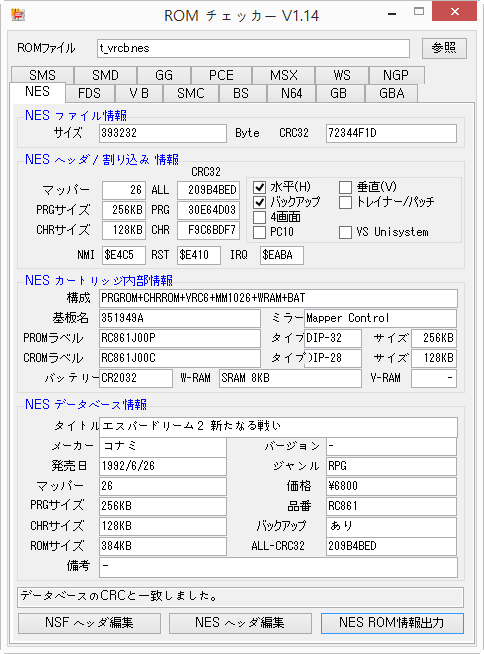Viewport: 484px width, 654px height.
Task: Click the 参照 browse button
Action: [444, 48]
